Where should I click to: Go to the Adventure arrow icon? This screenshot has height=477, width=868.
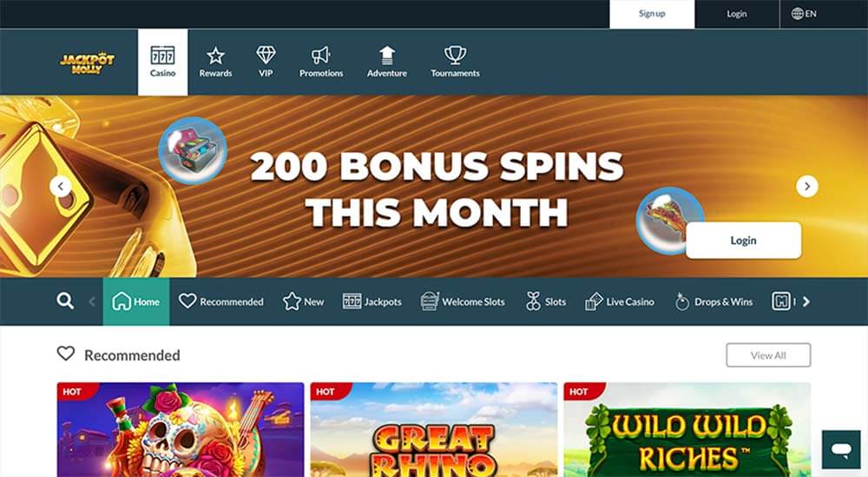pyautogui.click(x=387, y=55)
